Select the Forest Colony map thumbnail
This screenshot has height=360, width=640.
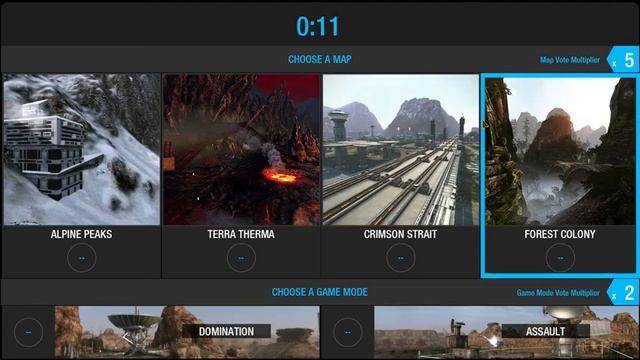tap(560, 151)
